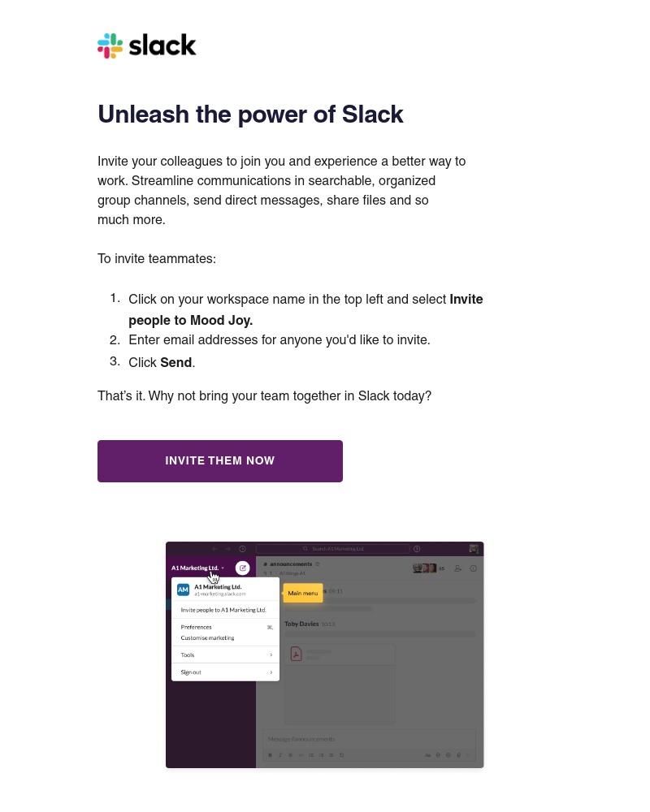Image resolution: width=650 pixels, height=812 pixels.
Task: Click the channel info icon
Action: (x=473, y=568)
